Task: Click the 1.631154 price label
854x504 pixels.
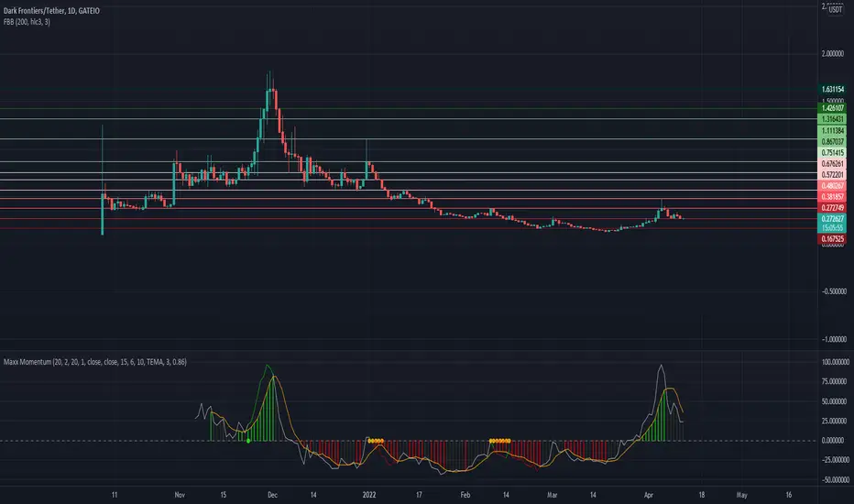Action: point(833,89)
